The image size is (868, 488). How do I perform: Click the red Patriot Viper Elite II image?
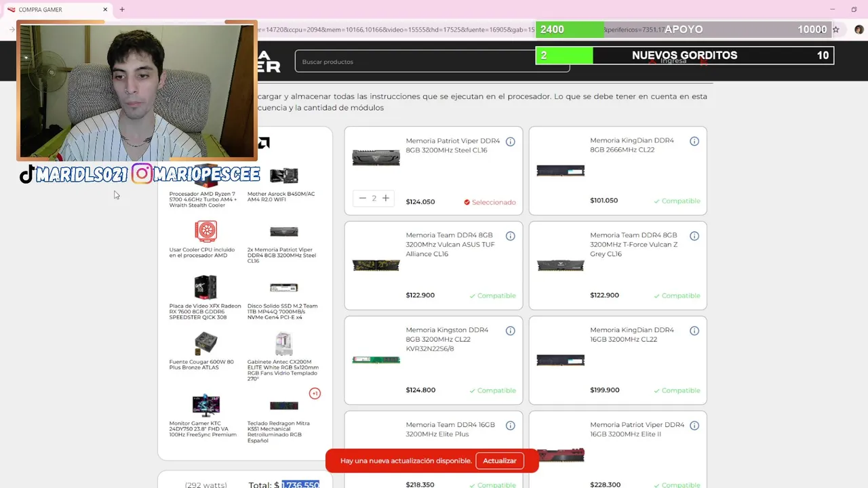[560, 455]
